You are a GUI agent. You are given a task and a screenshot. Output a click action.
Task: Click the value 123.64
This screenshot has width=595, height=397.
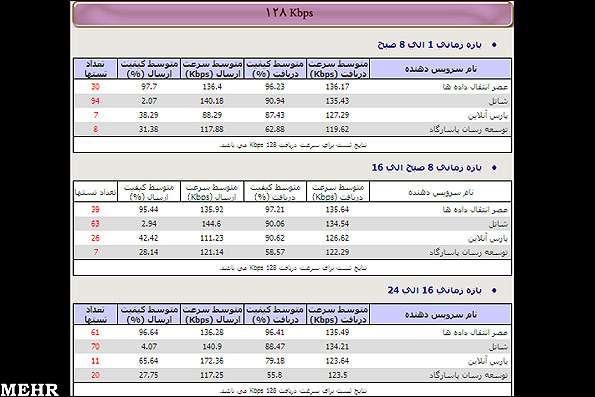(x=337, y=361)
